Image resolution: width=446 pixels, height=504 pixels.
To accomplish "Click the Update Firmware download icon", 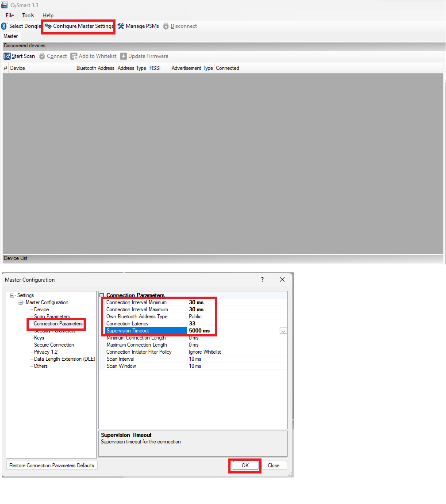I will pyautogui.click(x=123, y=56).
